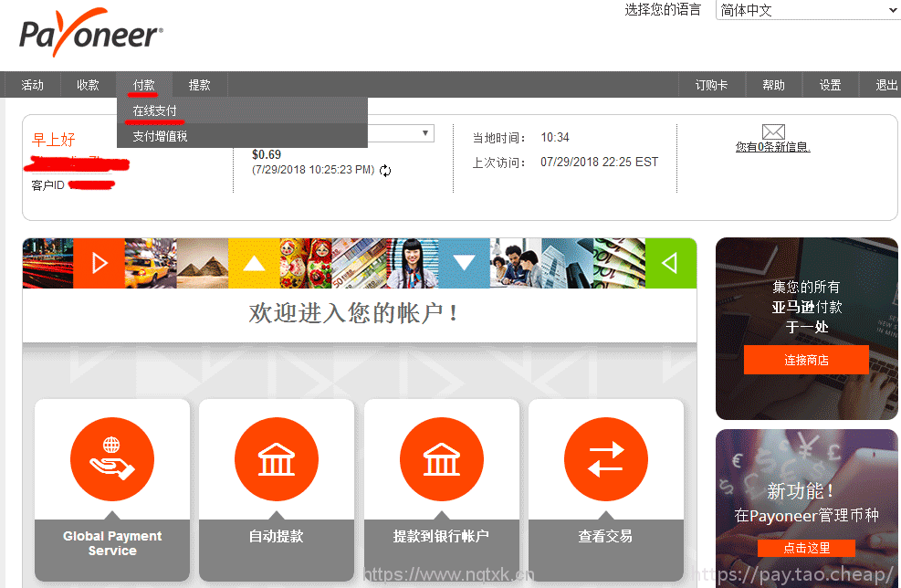Open the envelope messages icon

point(773,131)
